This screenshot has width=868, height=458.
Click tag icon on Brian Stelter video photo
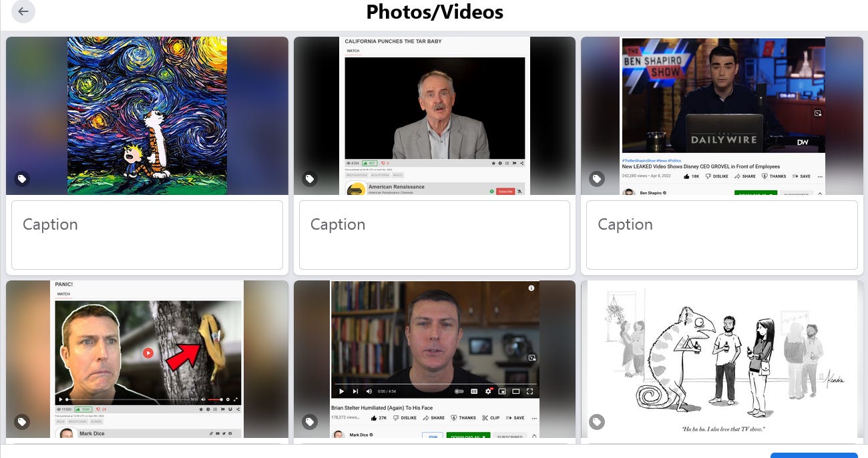310,422
